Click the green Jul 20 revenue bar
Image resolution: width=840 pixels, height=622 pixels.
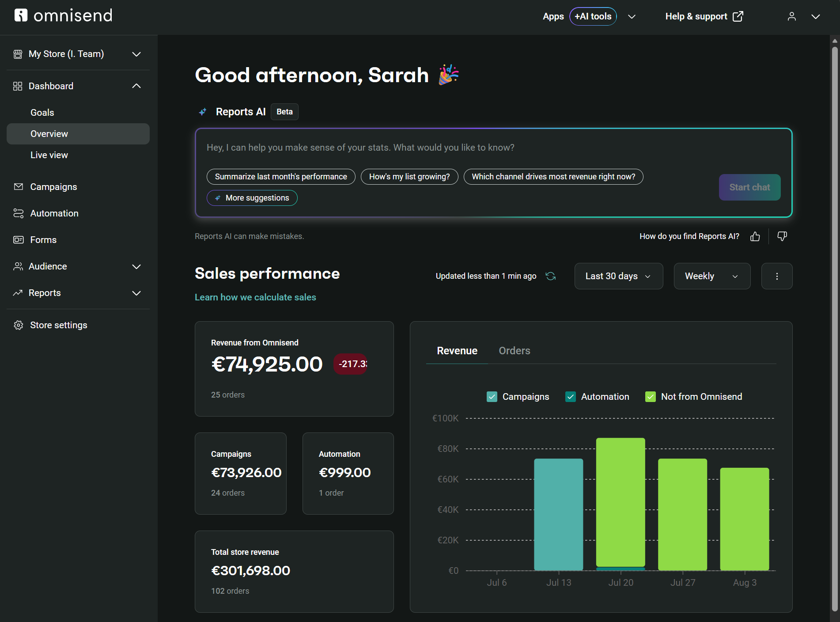[x=621, y=503]
